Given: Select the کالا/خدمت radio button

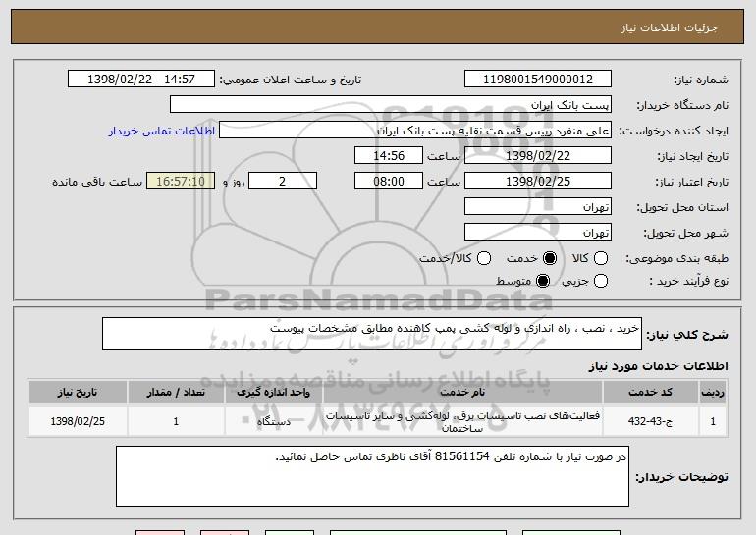Looking at the screenshot, I should click(484, 258).
